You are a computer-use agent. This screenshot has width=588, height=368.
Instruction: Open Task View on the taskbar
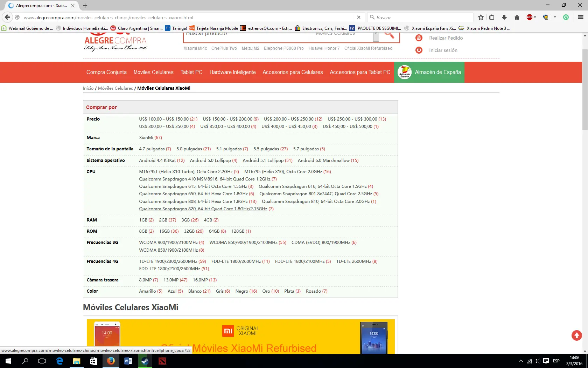point(42,361)
